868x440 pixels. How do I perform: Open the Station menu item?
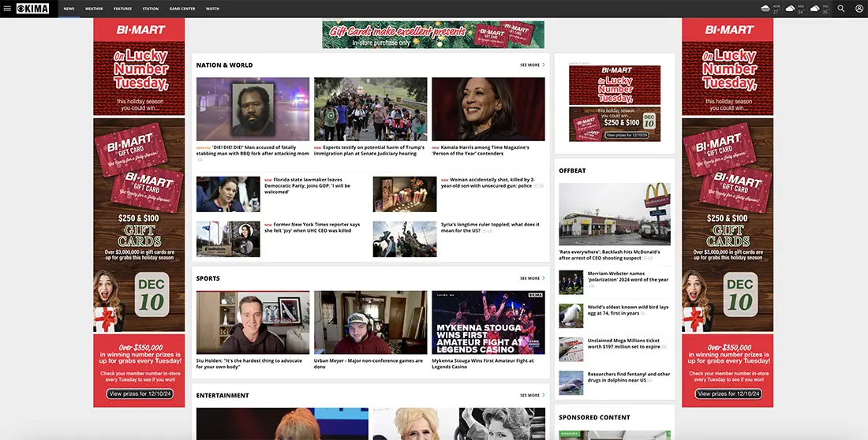[x=151, y=9]
